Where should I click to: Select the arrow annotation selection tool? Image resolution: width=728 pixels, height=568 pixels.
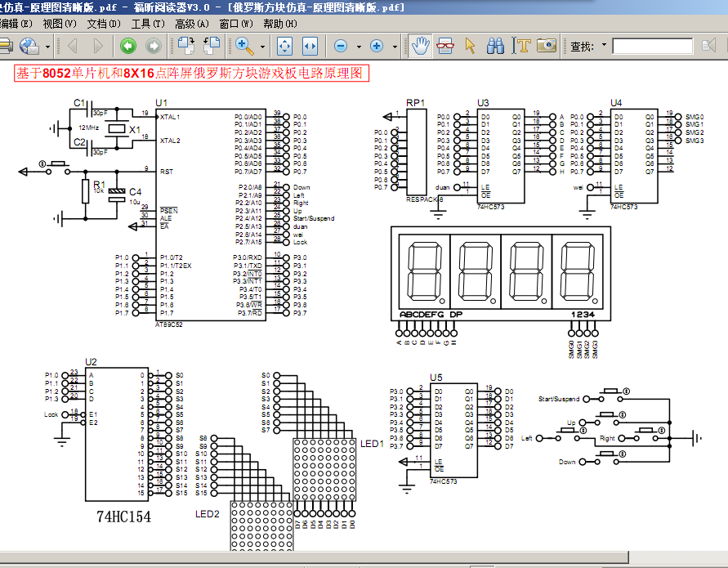(x=470, y=46)
